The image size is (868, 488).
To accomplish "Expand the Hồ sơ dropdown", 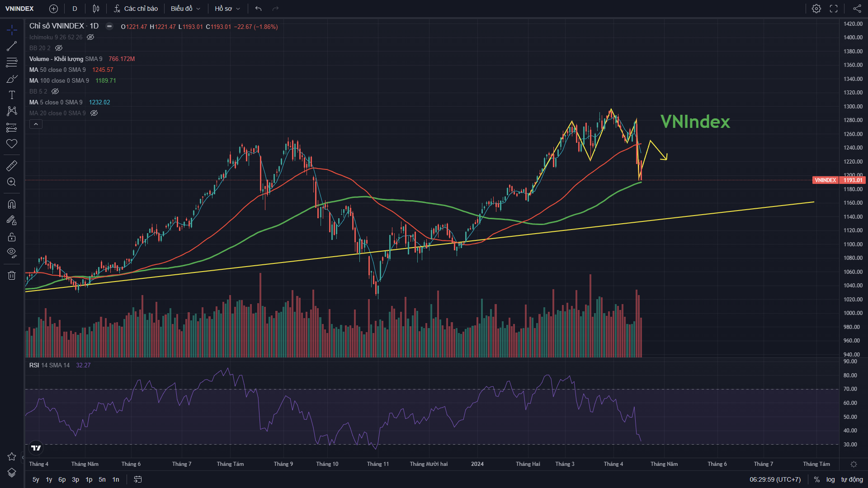I will tap(227, 9).
